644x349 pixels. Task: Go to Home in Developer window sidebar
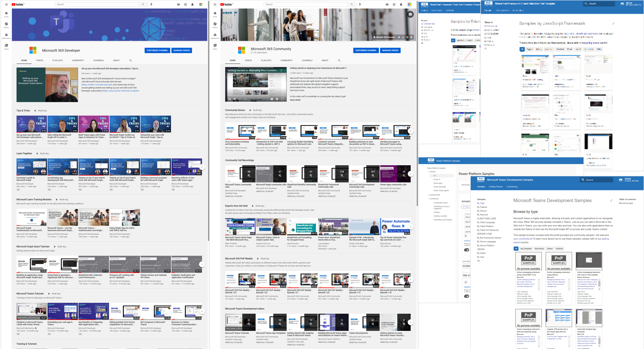point(6,15)
